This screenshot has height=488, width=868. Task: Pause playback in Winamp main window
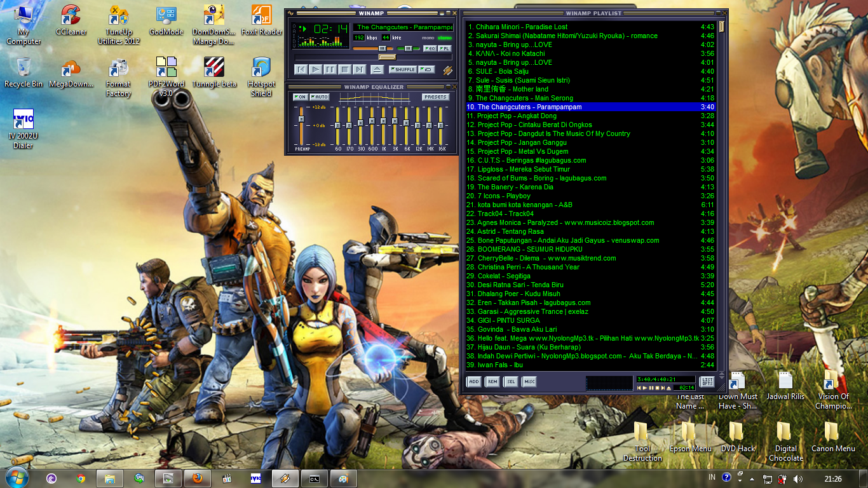tap(330, 69)
